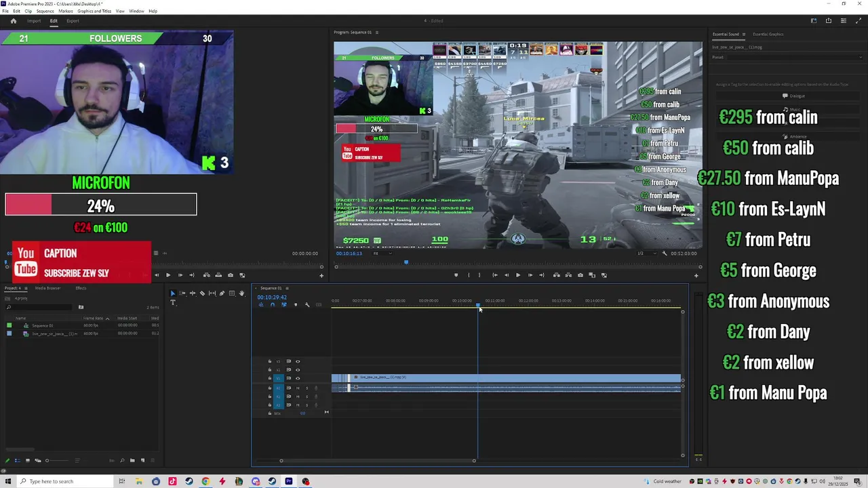Play the sequence in Program monitor
This screenshot has height=488, width=868.
pyautogui.click(x=518, y=275)
